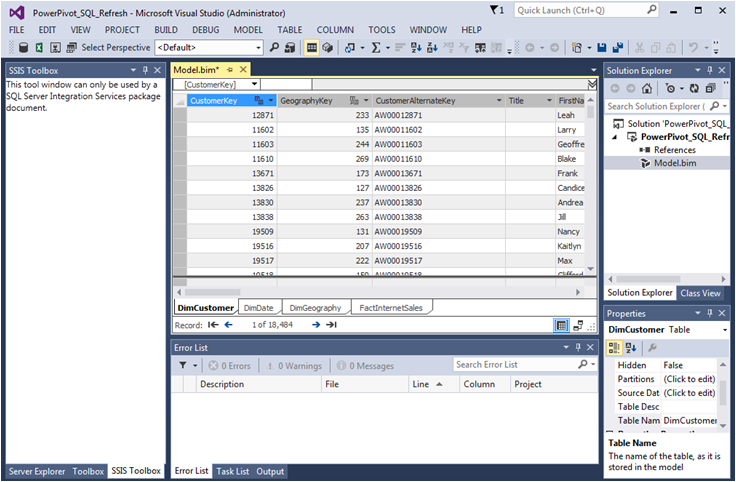Viewport: 736px width, 482px height.
Task: Open the Select Perspective Default combo box
Action: [x=208, y=47]
